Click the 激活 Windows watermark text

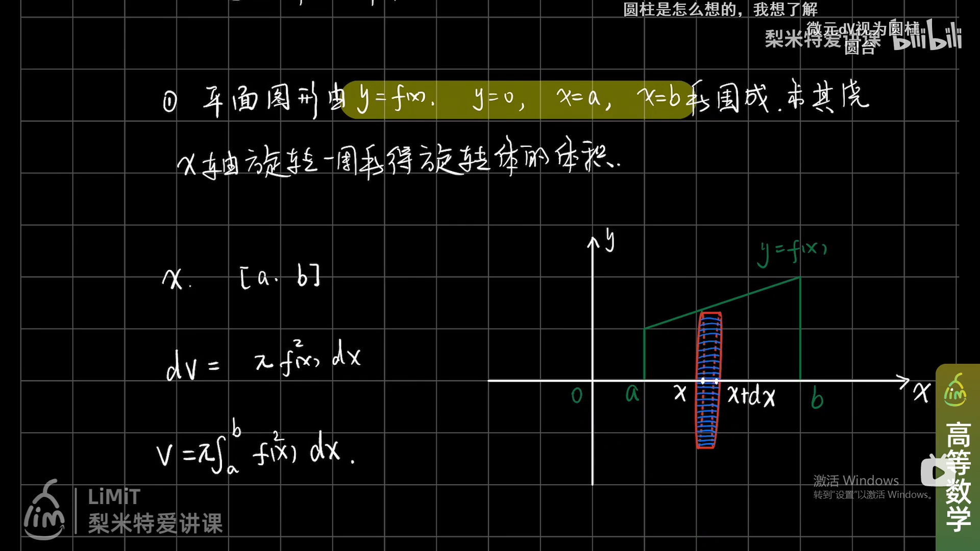tap(856, 481)
